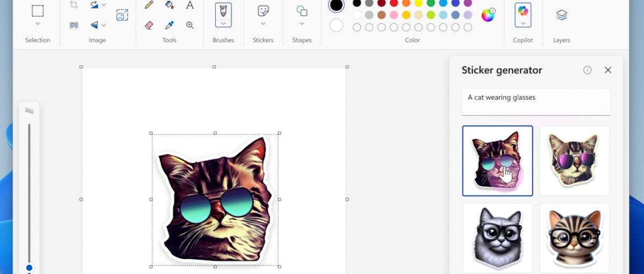
Task: Open the Copilot dropdown chevron
Action: coord(523,24)
